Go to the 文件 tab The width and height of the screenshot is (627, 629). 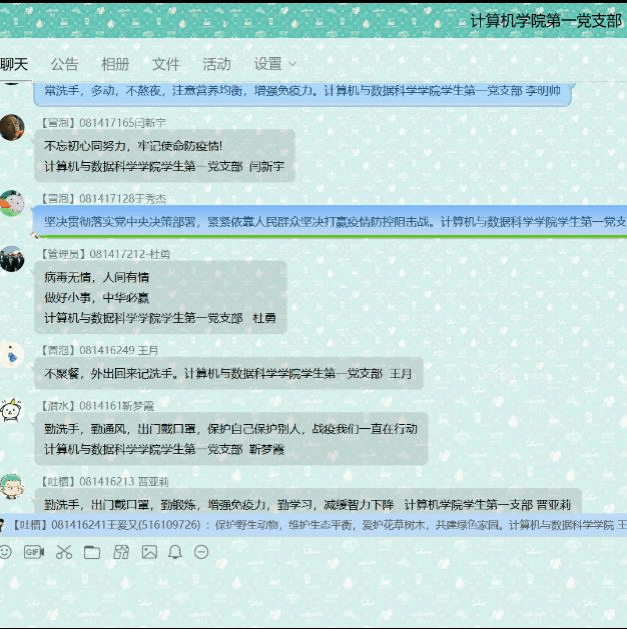point(166,64)
